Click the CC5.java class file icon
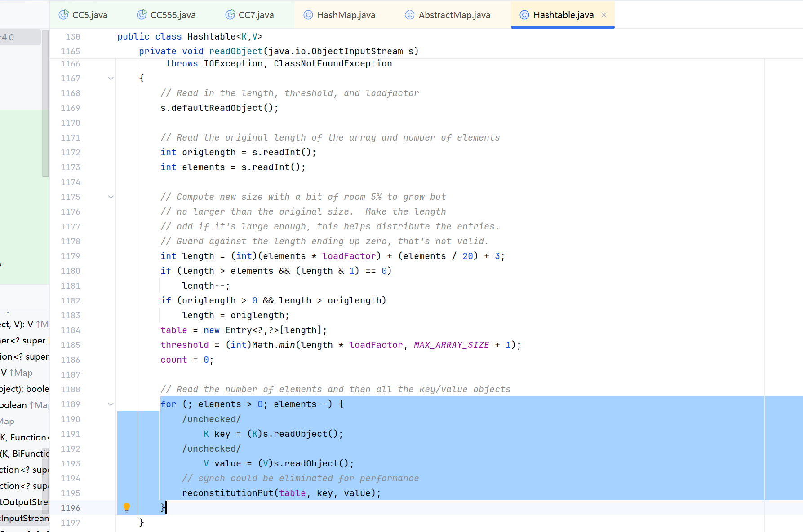This screenshot has width=803, height=532. [x=63, y=15]
